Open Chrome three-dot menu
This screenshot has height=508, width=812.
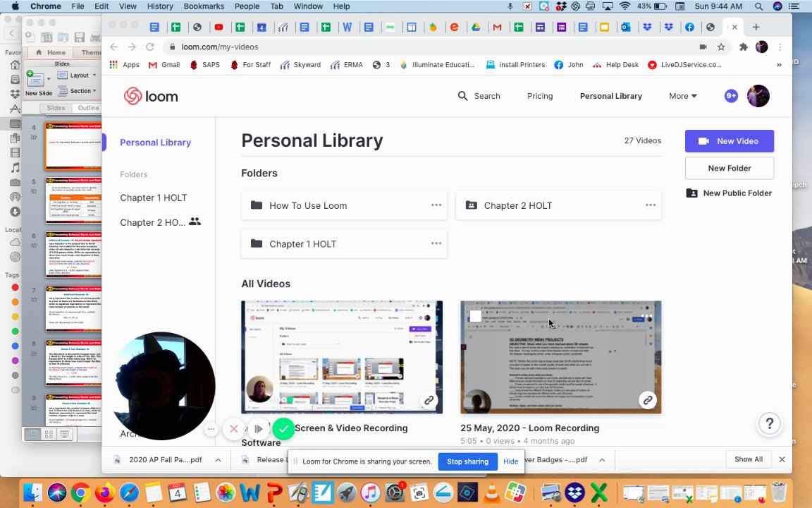click(x=780, y=47)
